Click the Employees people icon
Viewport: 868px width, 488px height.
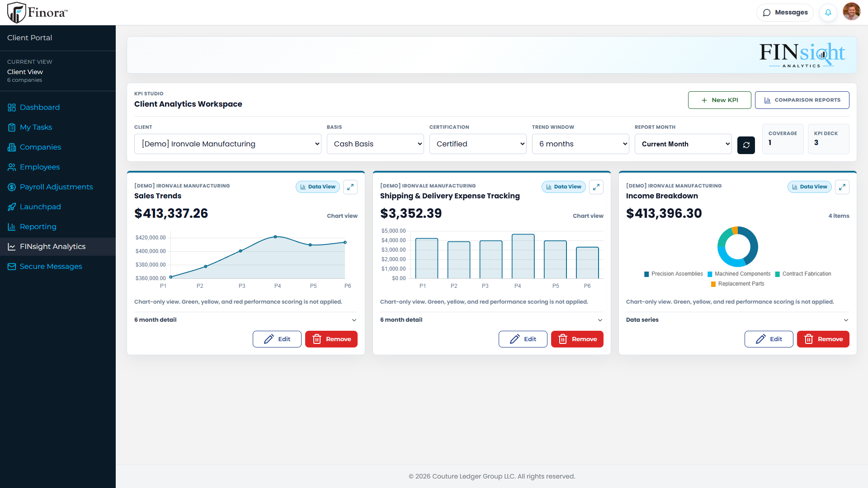12,167
